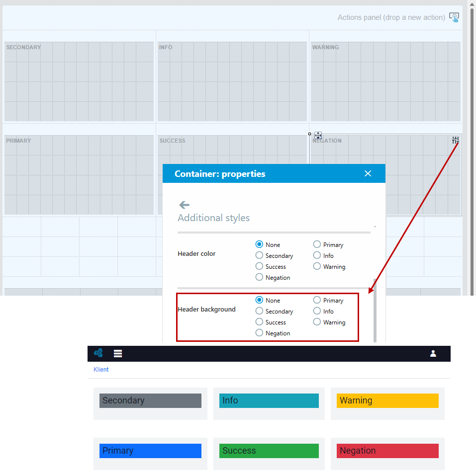This screenshot has height=476, width=476.
Task: Click the Actions panel drop area text
Action: (x=391, y=17)
